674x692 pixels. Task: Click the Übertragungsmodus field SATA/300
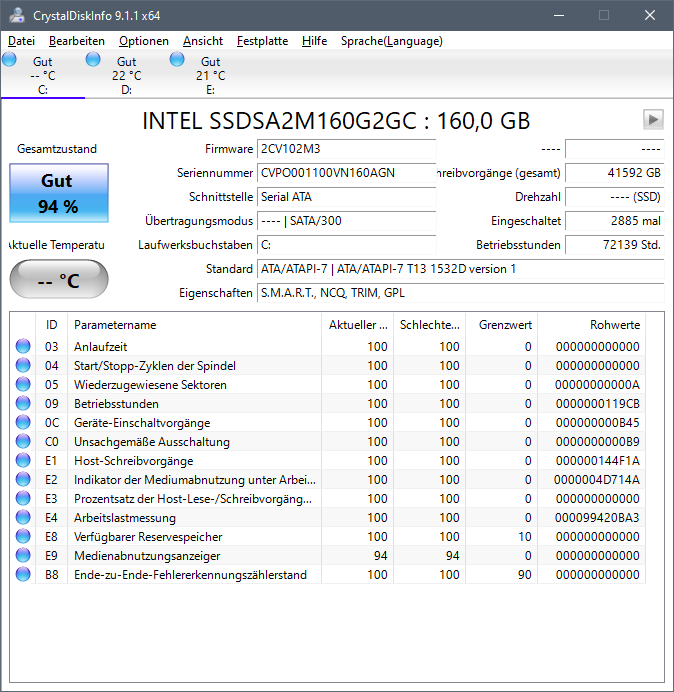tap(346, 221)
